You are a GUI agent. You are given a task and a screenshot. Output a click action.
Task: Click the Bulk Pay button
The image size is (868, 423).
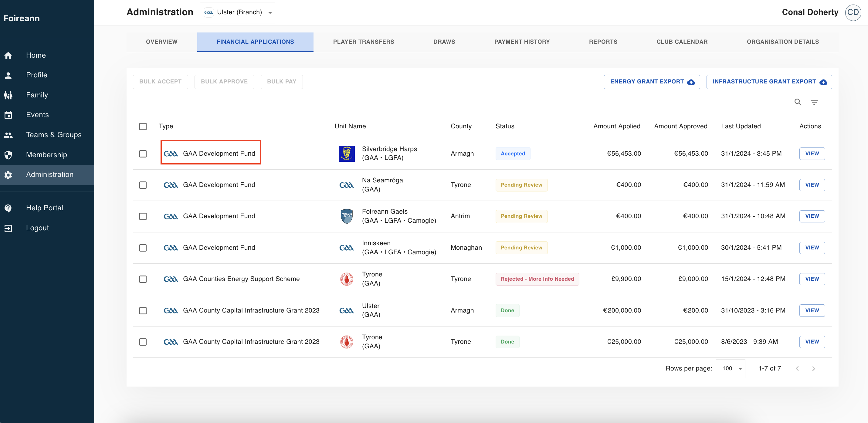[x=282, y=82]
